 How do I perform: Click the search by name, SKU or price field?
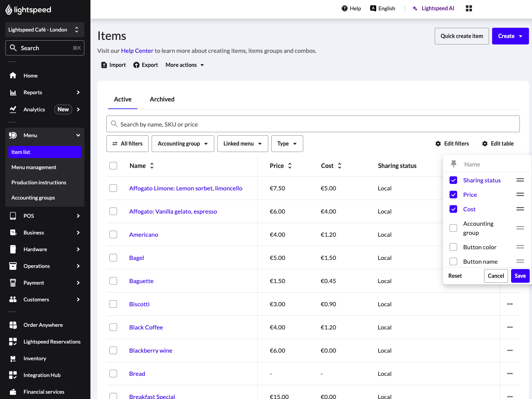click(313, 124)
